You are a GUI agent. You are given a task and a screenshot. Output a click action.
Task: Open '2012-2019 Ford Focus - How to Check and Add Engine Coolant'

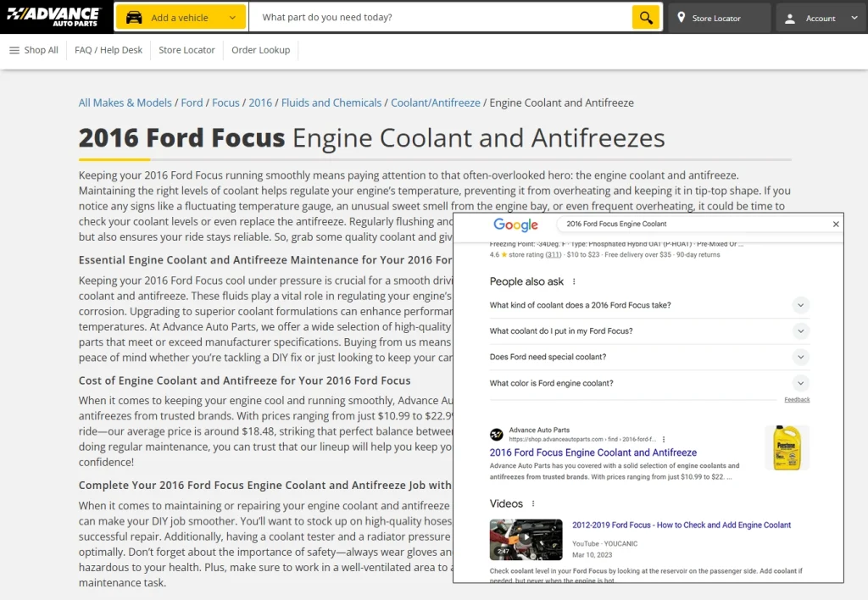point(682,525)
